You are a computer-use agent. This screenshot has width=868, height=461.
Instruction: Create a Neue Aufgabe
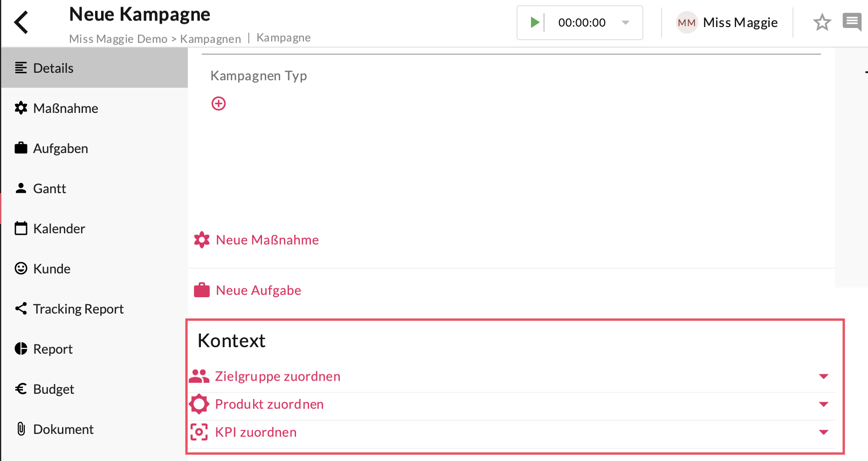click(258, 290)
